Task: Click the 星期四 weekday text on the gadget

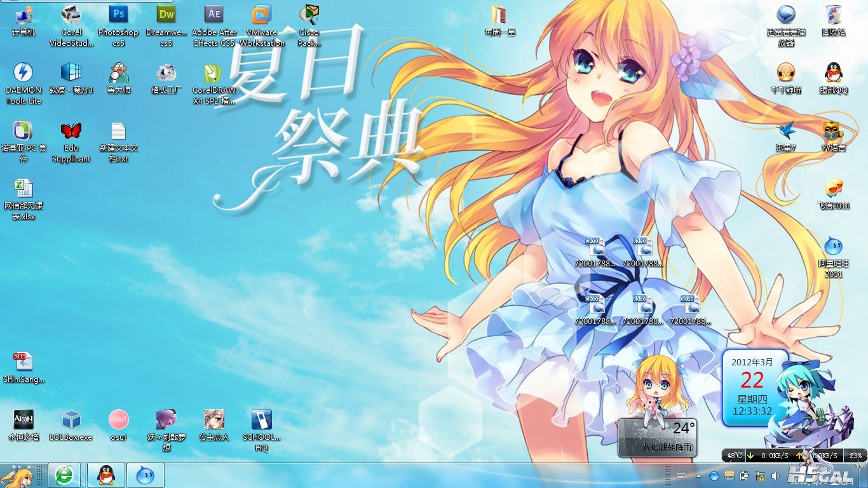Action: pos(752,400)
